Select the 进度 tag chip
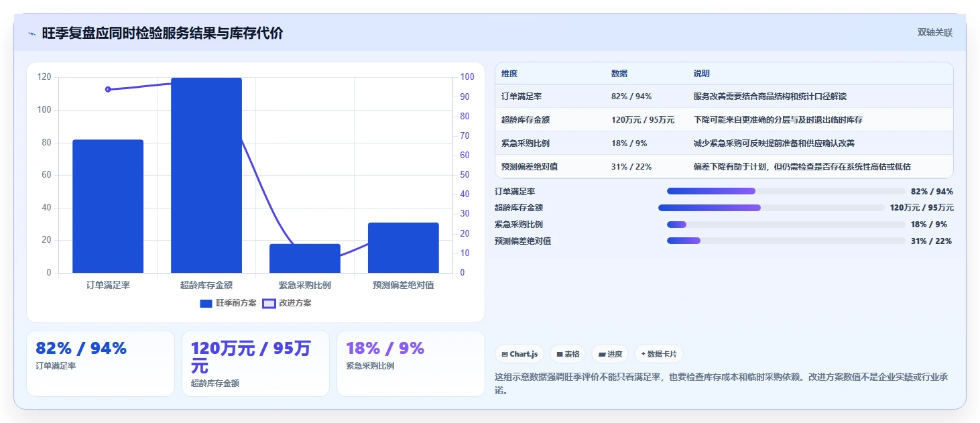 pos(610,354)
